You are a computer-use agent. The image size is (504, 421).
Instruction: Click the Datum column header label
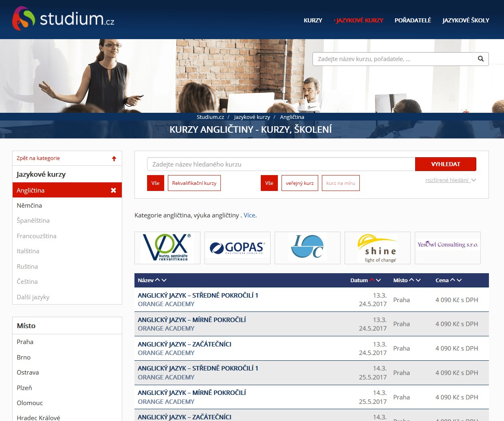point(359,280)
